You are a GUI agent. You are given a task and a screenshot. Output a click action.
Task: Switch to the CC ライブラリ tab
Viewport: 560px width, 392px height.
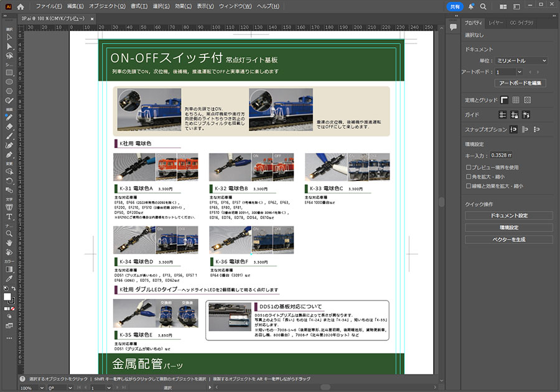[x=521, y=22]
